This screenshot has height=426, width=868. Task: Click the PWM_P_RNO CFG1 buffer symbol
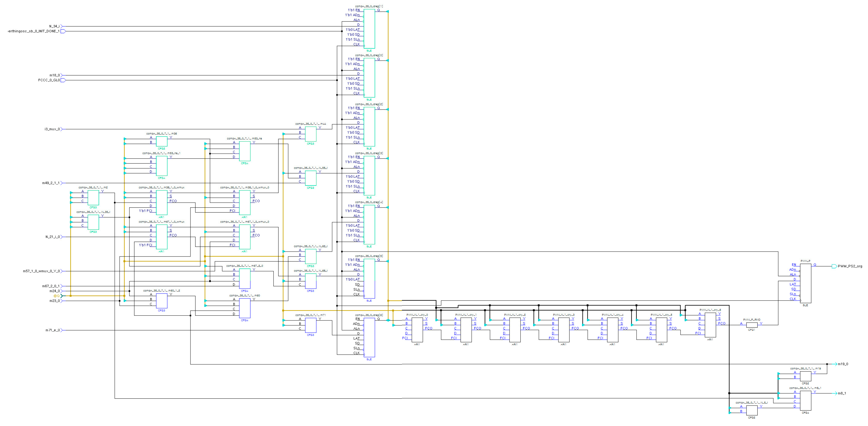(752, 325)
